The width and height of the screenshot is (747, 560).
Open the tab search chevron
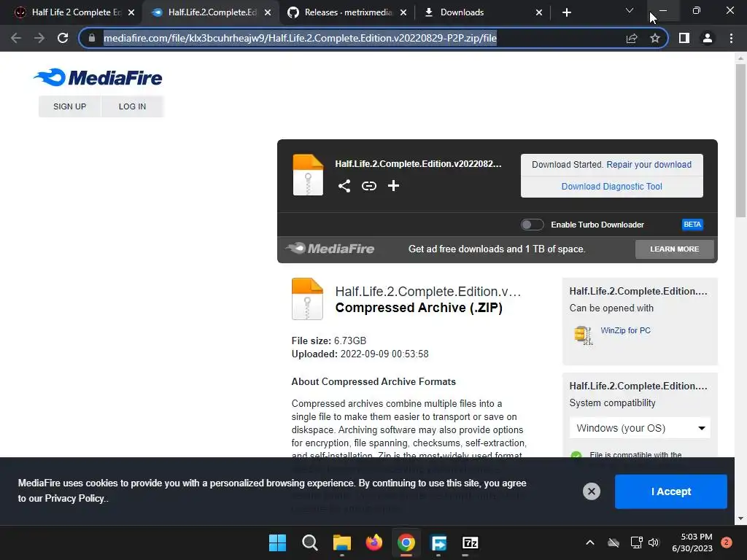point(630,10)
